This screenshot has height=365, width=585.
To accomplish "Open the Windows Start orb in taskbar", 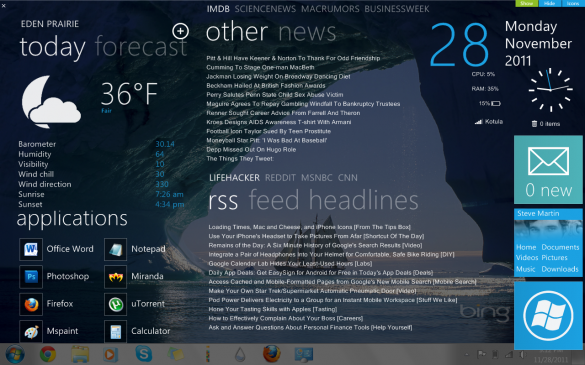I will coord(15,354).
